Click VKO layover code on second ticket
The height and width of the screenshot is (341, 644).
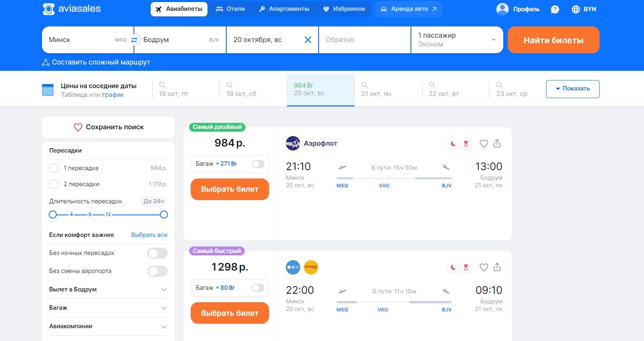pyautogui.click(x=383, y=310)
